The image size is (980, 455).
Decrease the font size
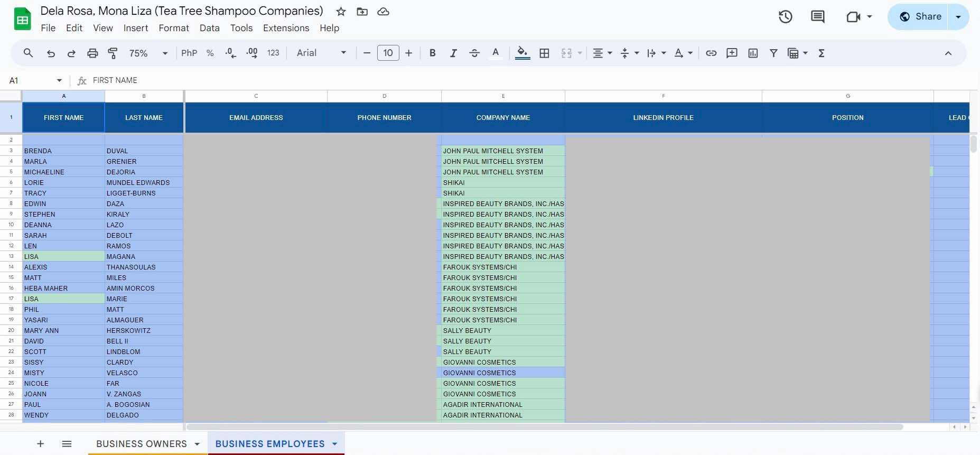[367, 53]
